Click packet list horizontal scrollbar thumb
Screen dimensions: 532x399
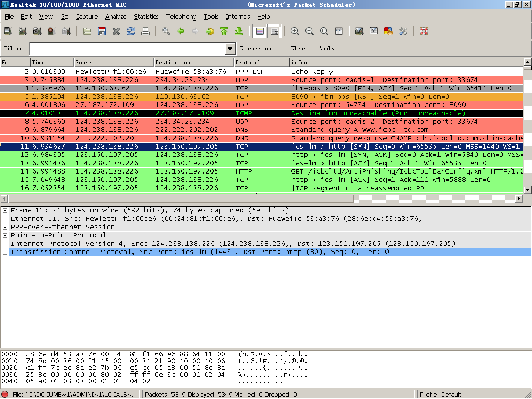[x=181, y=199]
